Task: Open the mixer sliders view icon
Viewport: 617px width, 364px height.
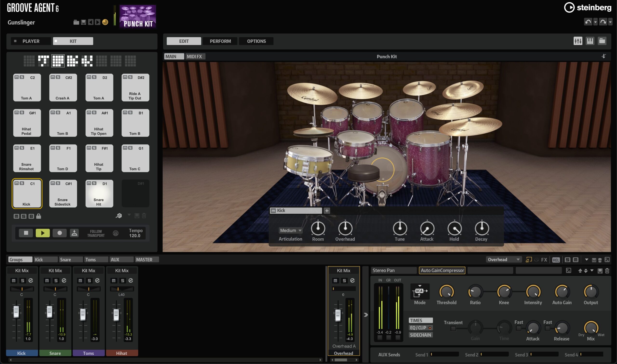Action: pyautogui.click(x=578, y=41)
